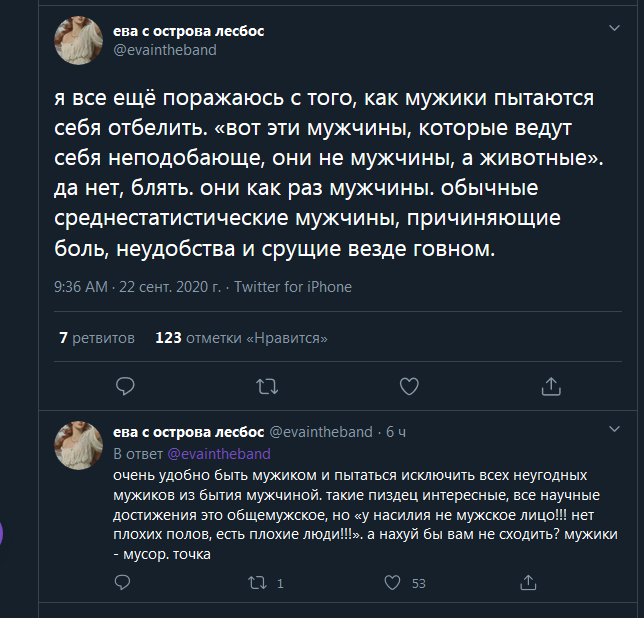Retweet the main tweet
The width and height of the screenshot is (644, 618).
pyautogui.click(x=267, y=385)
